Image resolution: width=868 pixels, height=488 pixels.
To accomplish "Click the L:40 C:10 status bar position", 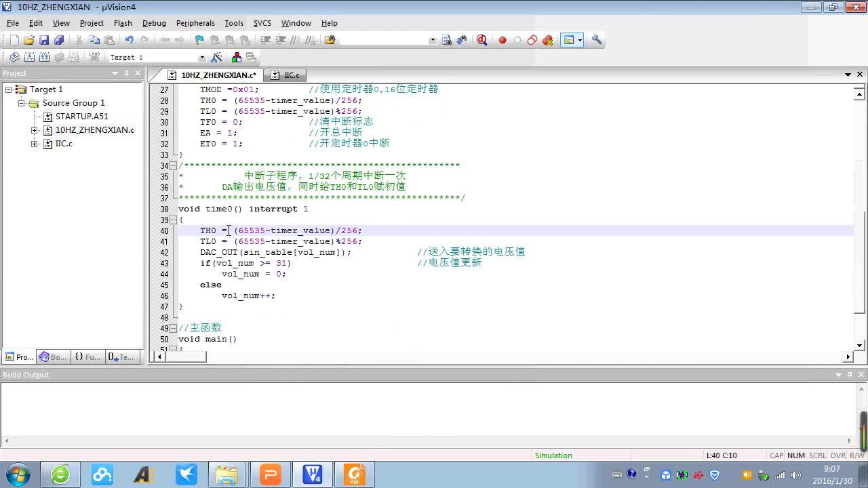I will coord(722,455).
